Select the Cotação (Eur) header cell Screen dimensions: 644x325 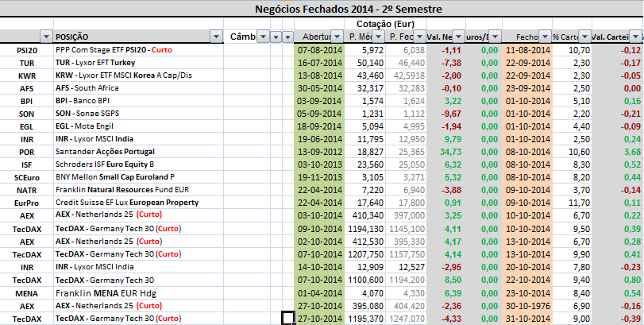tap(385, 24)
